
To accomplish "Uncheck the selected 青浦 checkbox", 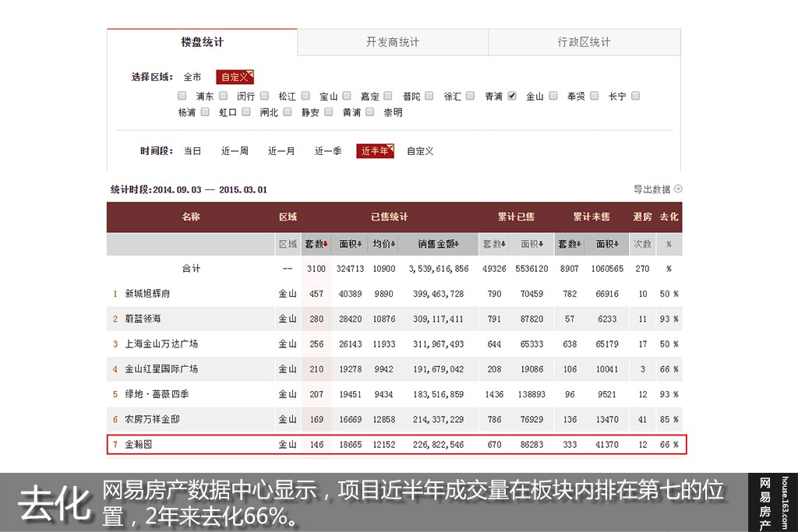I will 511,96.
